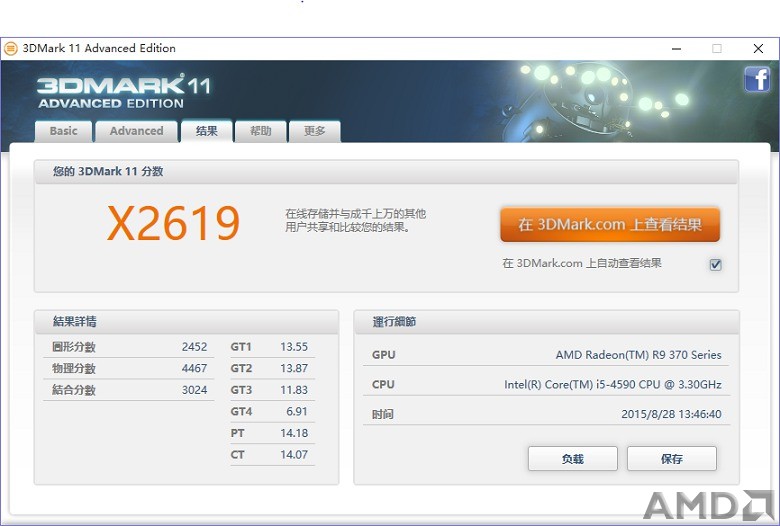Viewport: 780px width, 526px height.
Task: Switch to the 结果 tab
Action: pyautogui.click(x=206, y=130)
